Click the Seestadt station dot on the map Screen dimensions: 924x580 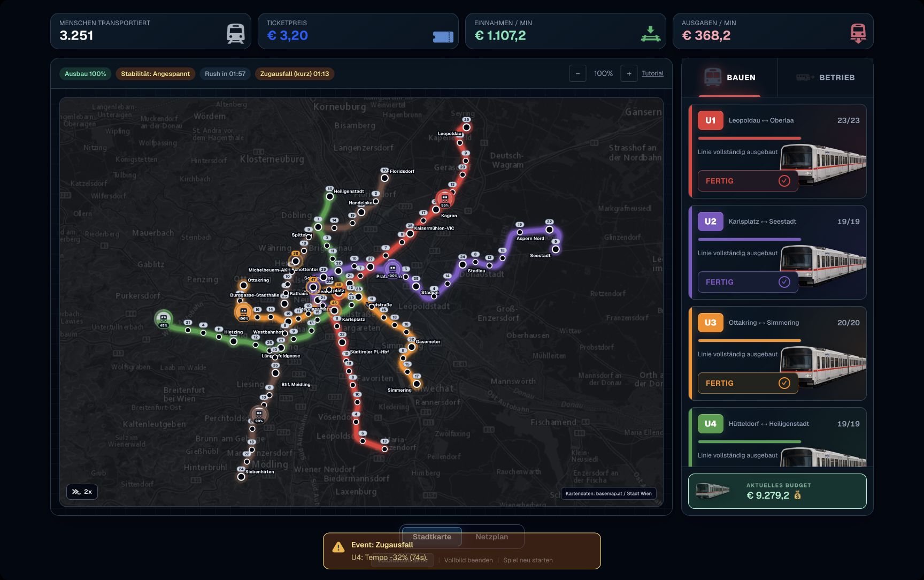[556, 249]
